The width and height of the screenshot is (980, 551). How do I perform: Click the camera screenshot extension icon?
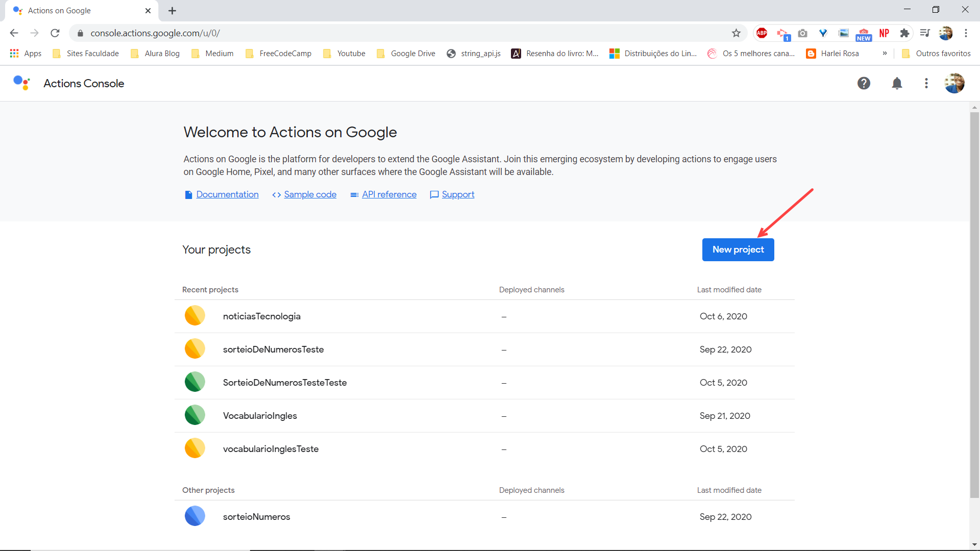click(802, 33)
